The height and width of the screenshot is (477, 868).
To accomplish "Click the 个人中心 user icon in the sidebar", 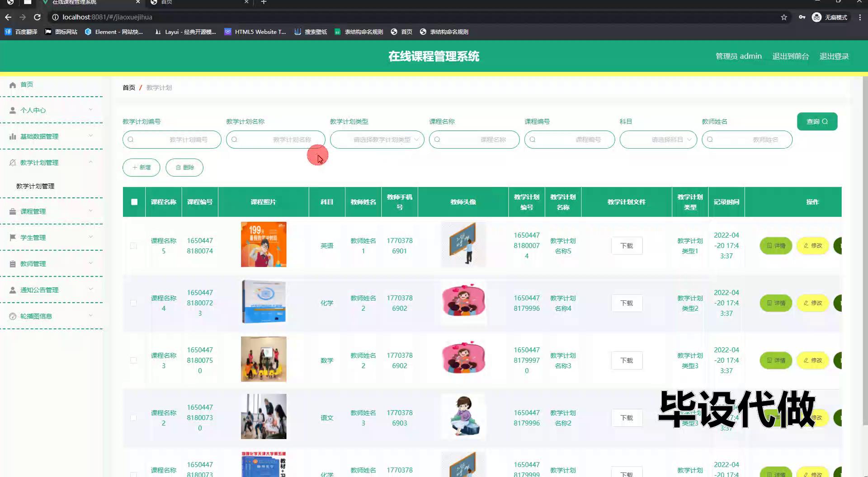I will coord(13,110).
